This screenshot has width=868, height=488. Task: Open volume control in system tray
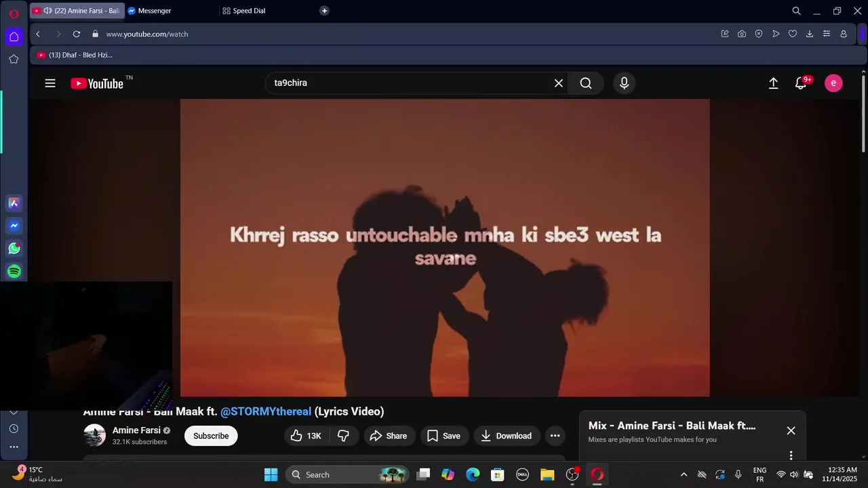(794, 474)
